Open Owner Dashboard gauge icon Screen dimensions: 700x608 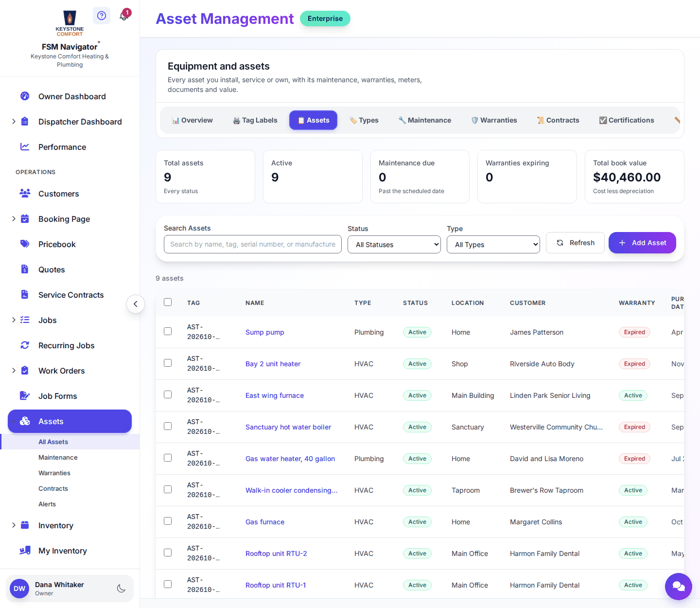(x=25, y=96)
